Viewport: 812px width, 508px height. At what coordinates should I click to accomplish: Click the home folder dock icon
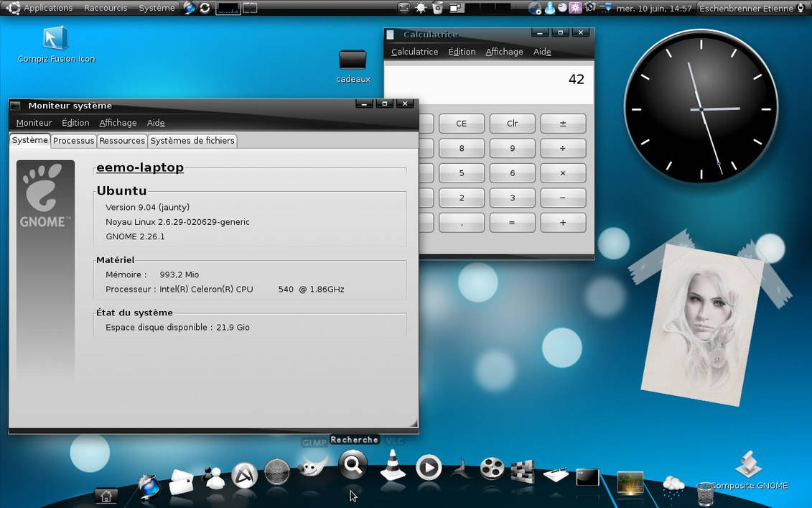pyautogui.click(x=106, y=496)
